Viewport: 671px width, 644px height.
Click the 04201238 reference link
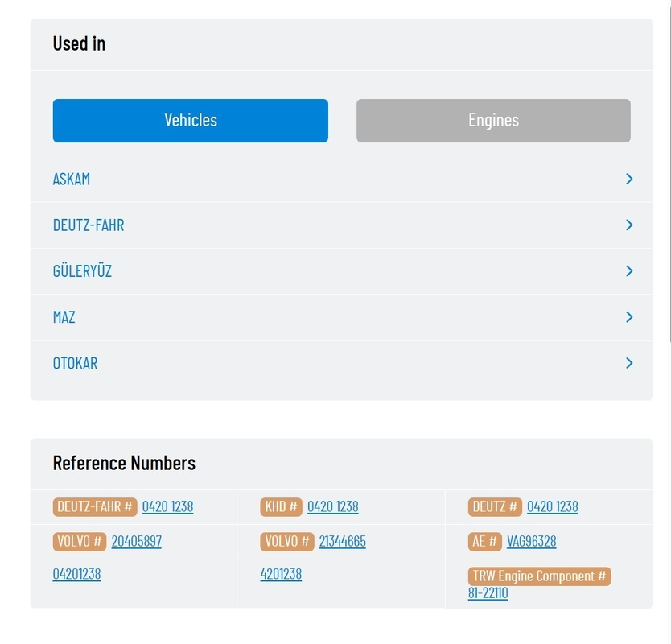point(76,574)
